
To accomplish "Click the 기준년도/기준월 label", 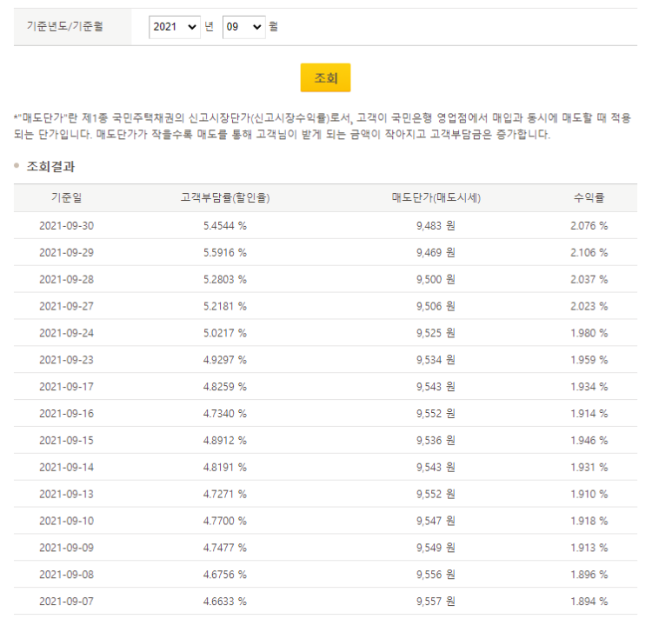I will tap(64, 27).
